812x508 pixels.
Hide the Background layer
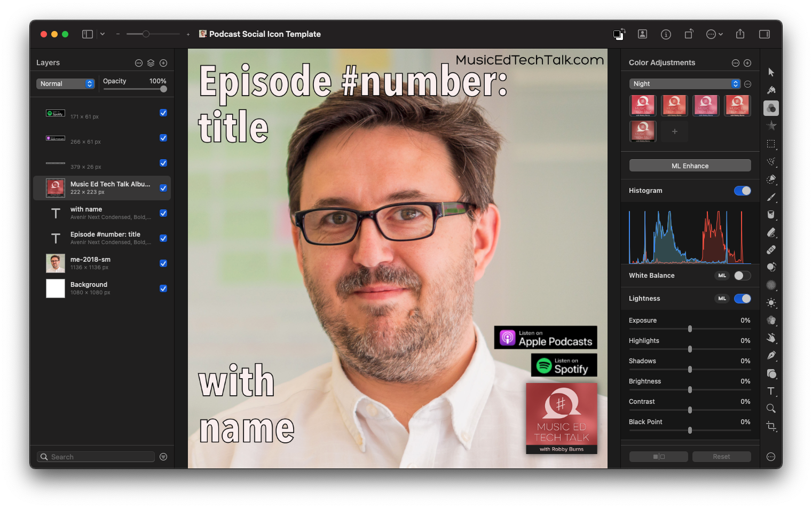click(163, 288)
